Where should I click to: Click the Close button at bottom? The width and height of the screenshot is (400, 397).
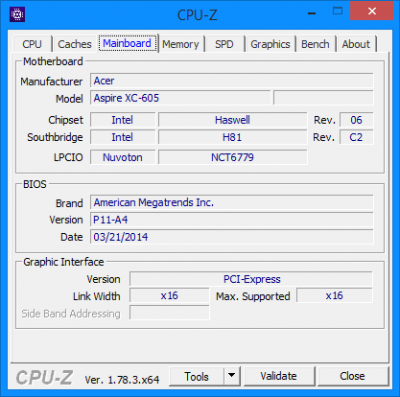[352, 376]
